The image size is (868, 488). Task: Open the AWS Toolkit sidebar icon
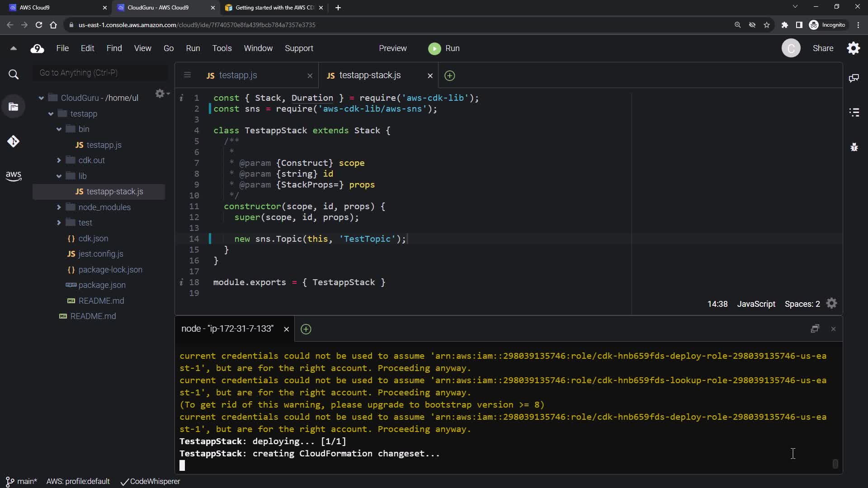point(13,176)
